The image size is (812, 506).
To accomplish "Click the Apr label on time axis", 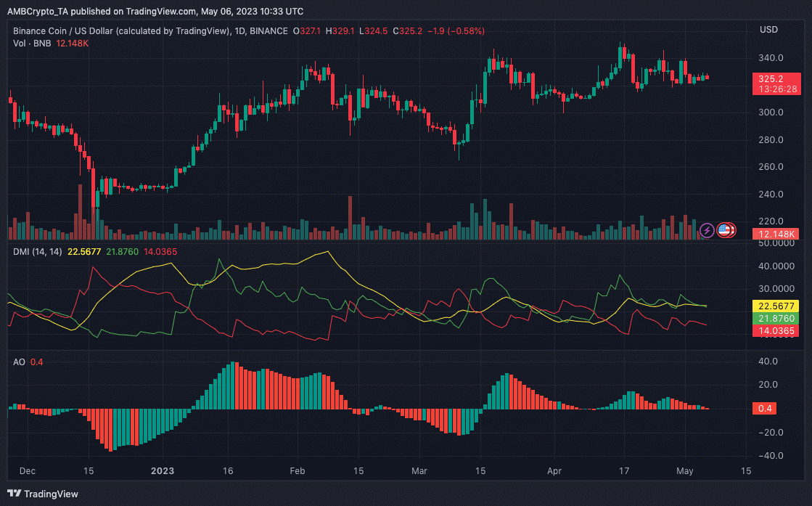I will 554,470.
